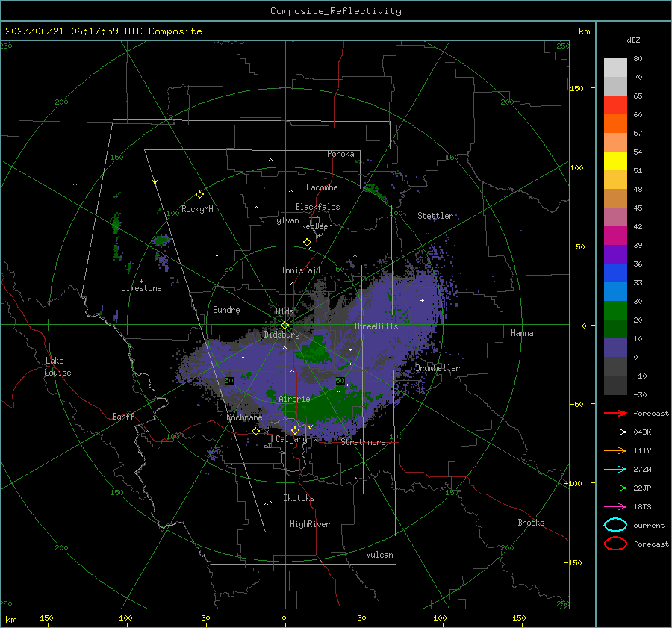Click the RedDeer city label
The image size is (672, 628).
317,226
